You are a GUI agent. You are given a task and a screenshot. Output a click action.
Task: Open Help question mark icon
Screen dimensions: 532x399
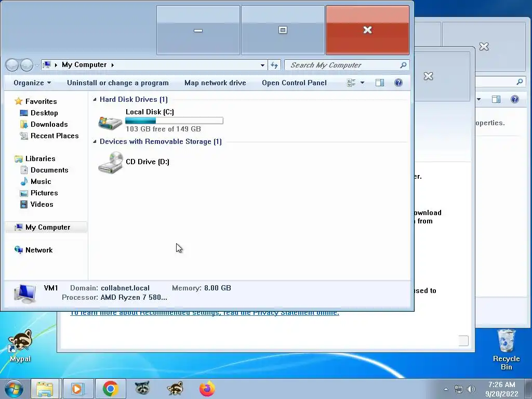[x=398, y=83]
